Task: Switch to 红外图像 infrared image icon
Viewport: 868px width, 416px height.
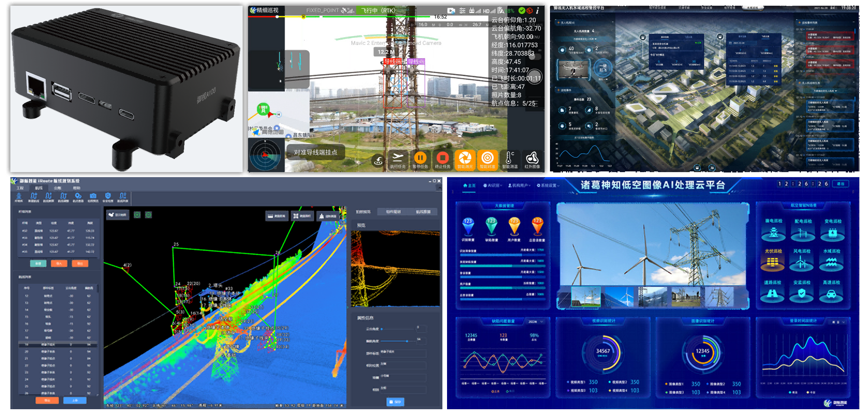Action: tap(532, 160)
